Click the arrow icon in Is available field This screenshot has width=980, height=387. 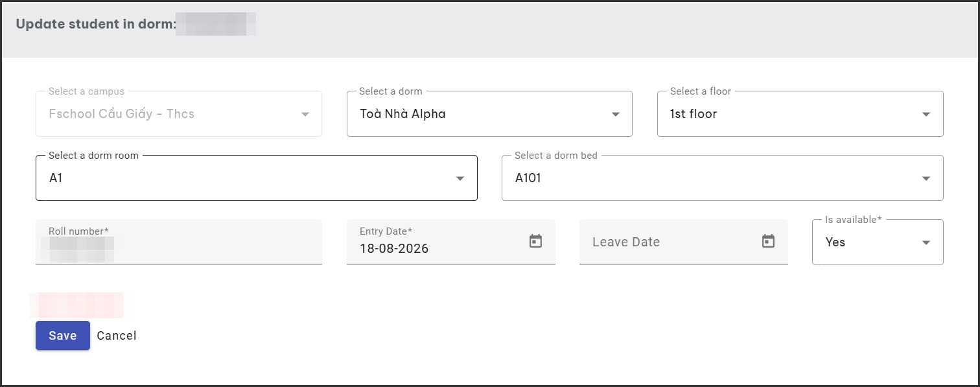(926, 242)
